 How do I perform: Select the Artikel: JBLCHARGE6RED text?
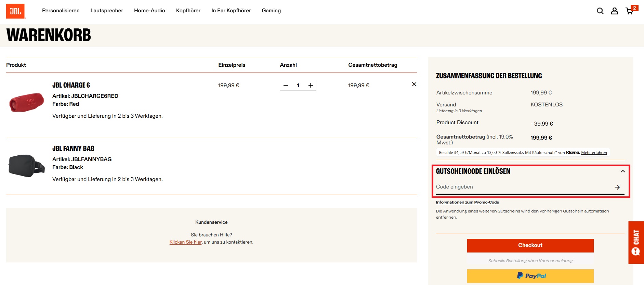click(85, 96)
